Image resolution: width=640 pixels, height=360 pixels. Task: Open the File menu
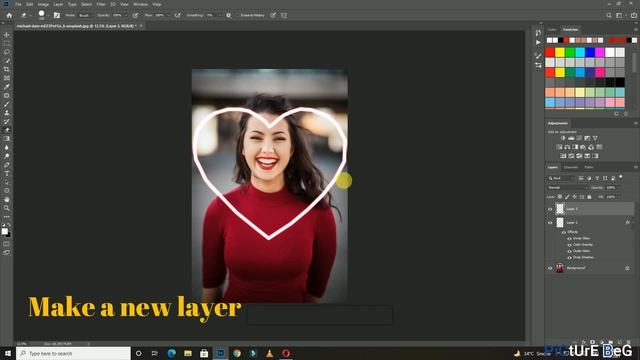pyautogui.click(x=18, y=4)
